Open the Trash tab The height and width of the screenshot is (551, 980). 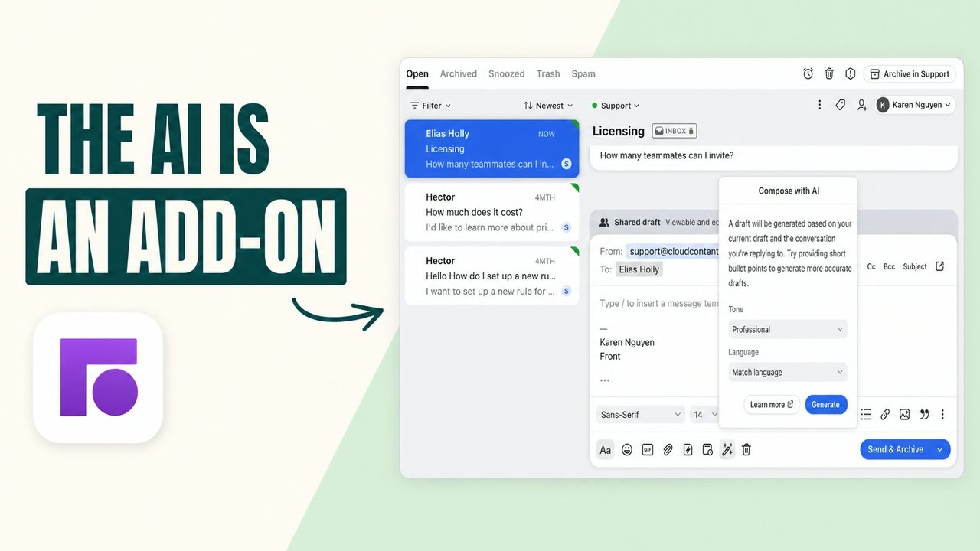pyautogui.click(x=548, y=74)
